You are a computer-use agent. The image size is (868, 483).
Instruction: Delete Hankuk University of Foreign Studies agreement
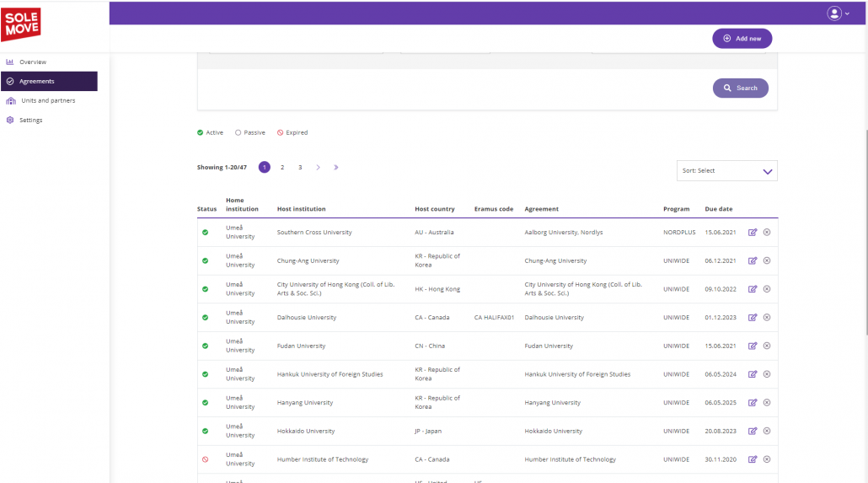point(767,374)
